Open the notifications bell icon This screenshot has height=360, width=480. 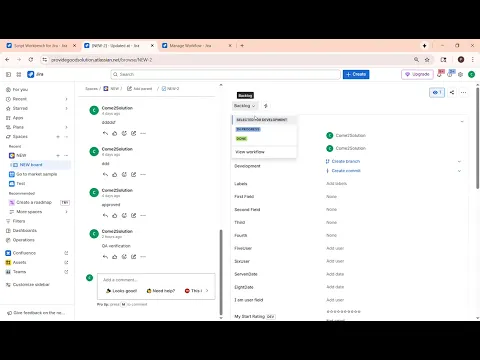440,74
